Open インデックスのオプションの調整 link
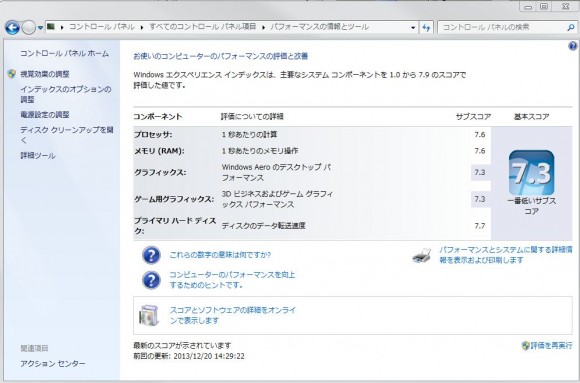This screenshot has height=383, width=580. click(x=66, y=94)
